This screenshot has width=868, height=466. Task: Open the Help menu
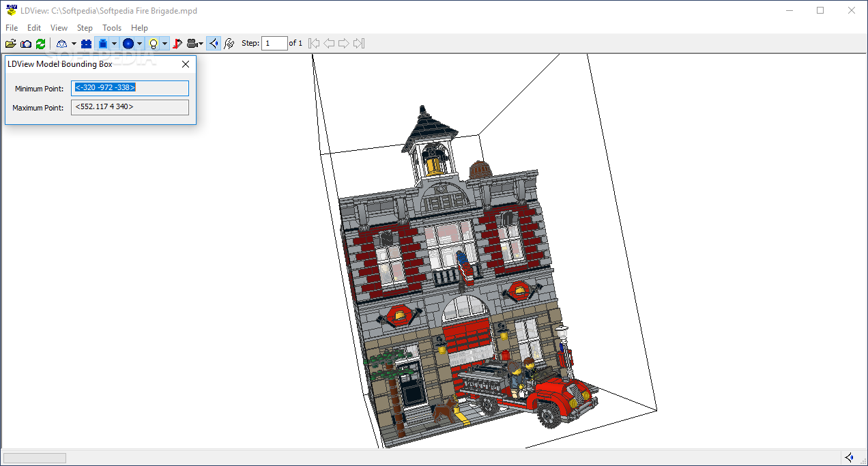(139, 28)
